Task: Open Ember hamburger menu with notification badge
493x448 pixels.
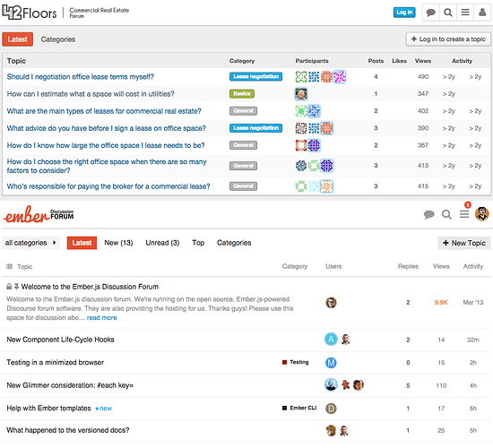Action: pyautogui.click(x=464, y=214)
